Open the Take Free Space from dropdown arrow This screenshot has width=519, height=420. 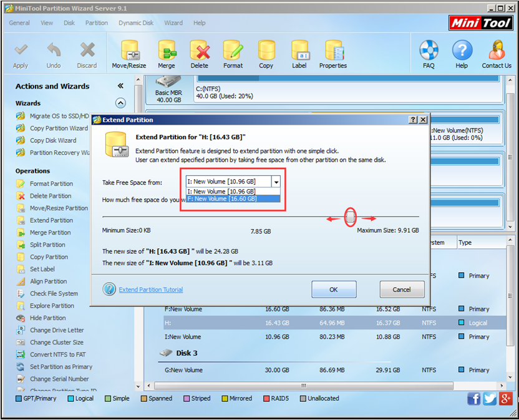pos(276,182)
